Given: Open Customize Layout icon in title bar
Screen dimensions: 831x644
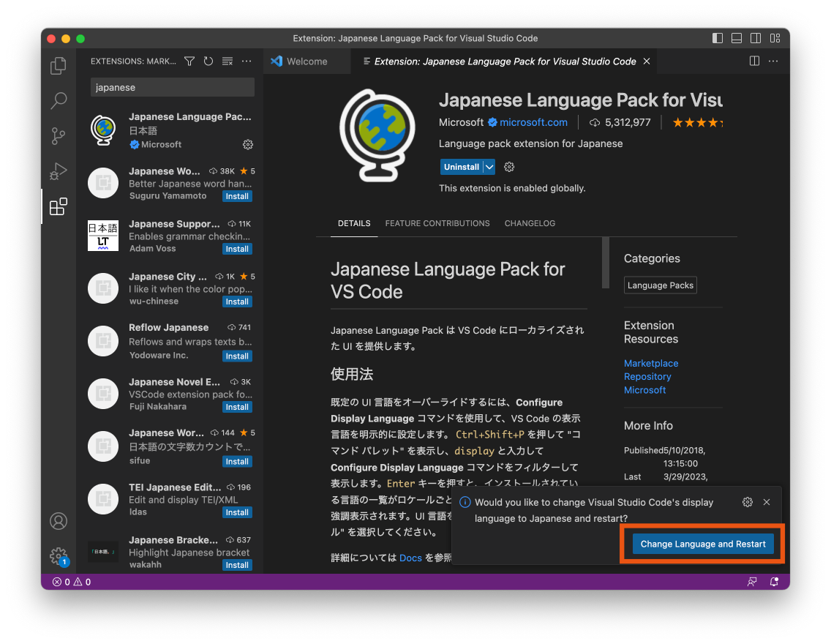Looking at the screenshot, I should point(775,38).
